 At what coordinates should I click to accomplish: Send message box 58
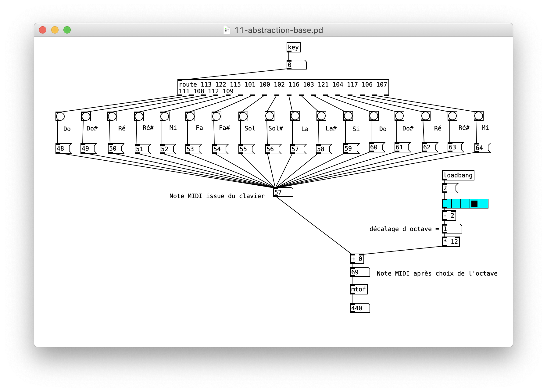pos(324,149)
